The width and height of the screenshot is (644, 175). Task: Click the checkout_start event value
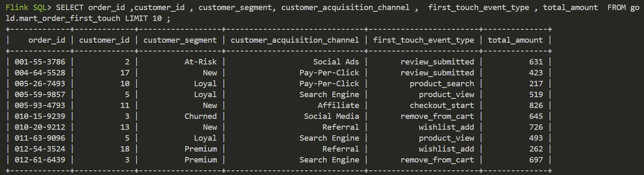pyautogui.click(x=442, y=106)
